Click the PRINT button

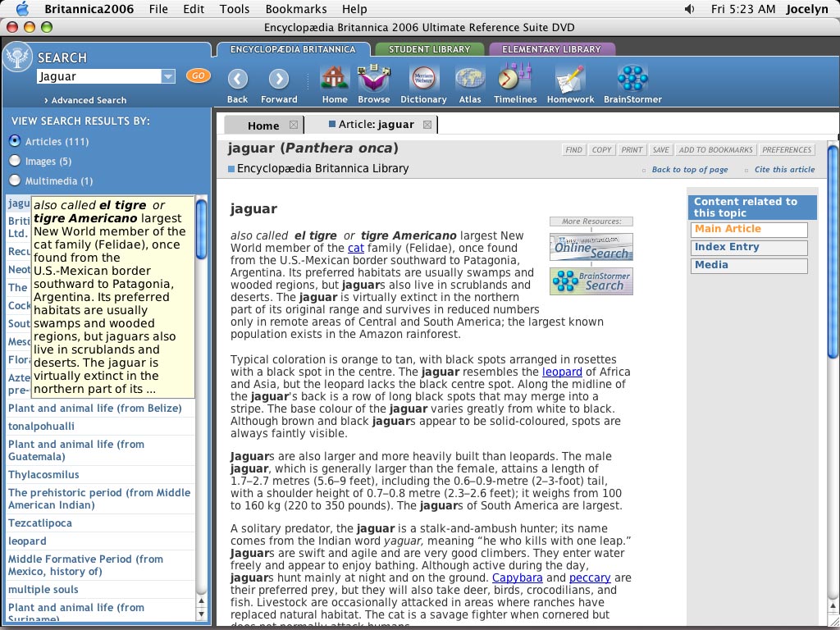pos(632,150)
